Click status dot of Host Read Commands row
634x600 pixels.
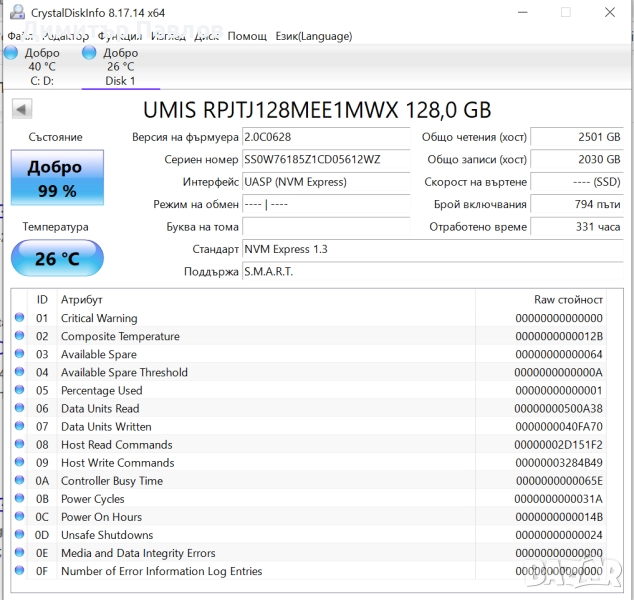pos(19,444)
